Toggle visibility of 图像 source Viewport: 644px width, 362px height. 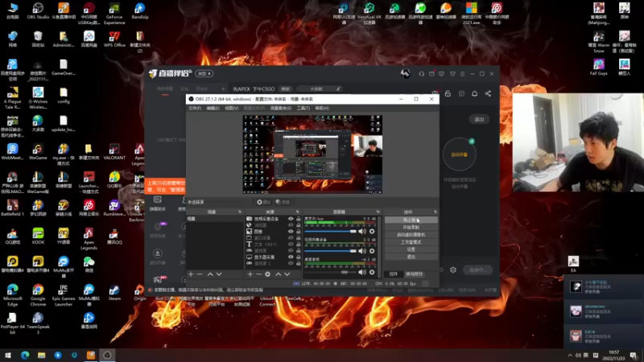click(x=291, y=232)
